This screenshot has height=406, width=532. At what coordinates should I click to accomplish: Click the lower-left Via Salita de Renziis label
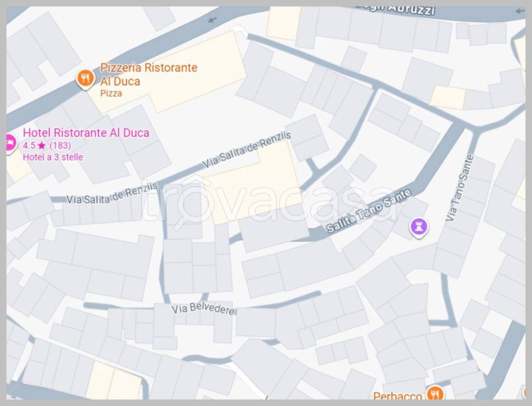112,193
